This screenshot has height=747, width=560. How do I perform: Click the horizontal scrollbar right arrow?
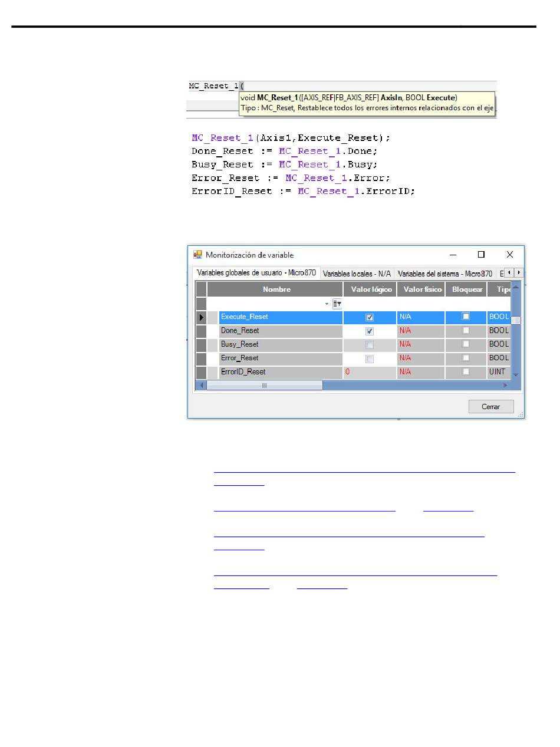point(505,385)
